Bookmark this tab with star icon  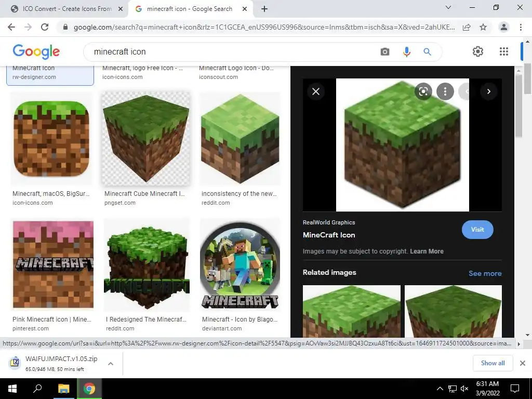(483, 27)
